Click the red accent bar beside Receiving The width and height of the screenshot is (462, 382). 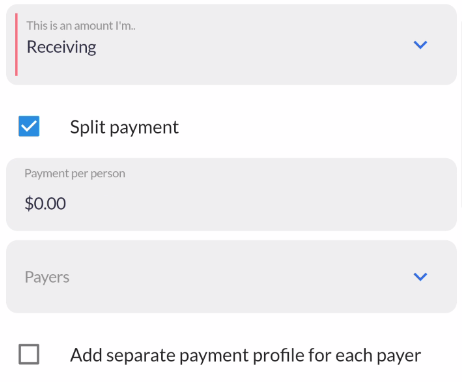16,44
